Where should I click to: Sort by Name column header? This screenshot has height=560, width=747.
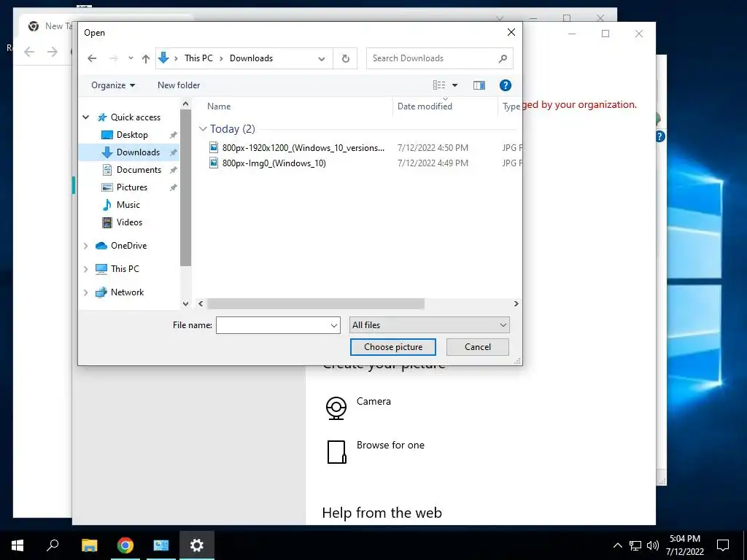tap(219, 106)
